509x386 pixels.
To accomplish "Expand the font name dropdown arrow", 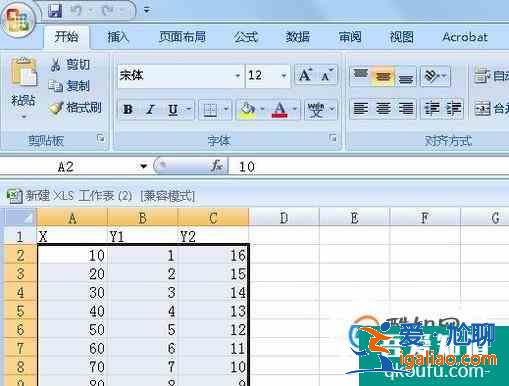I will (x=238, y=76).
